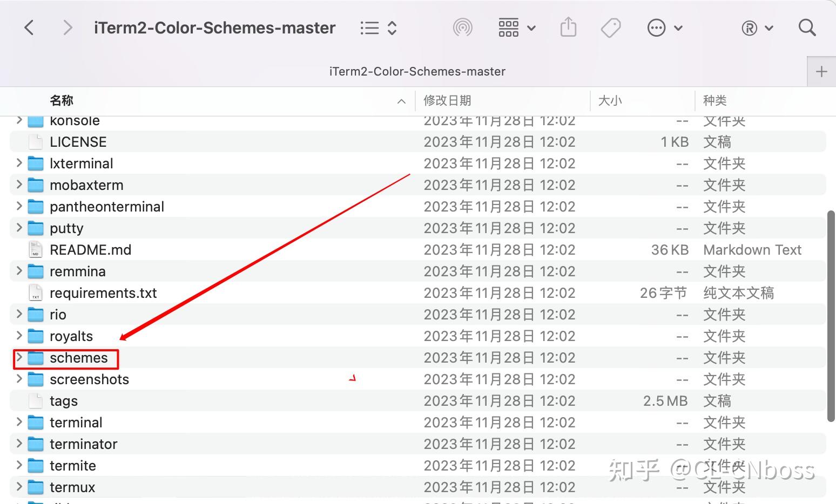This screenshot has height=504, width=836.
Task: Open a new tab with the plus button
Action: tap(821, 71)
